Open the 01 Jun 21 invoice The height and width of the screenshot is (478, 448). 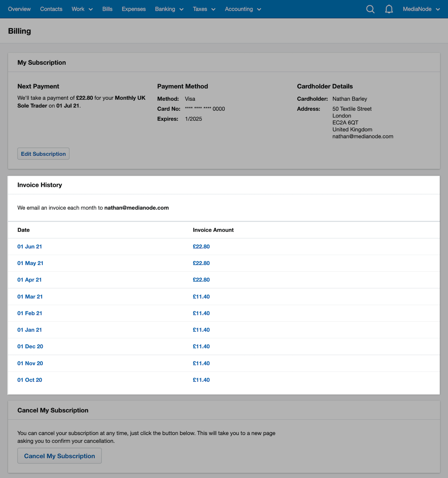(x=30, y=246)
